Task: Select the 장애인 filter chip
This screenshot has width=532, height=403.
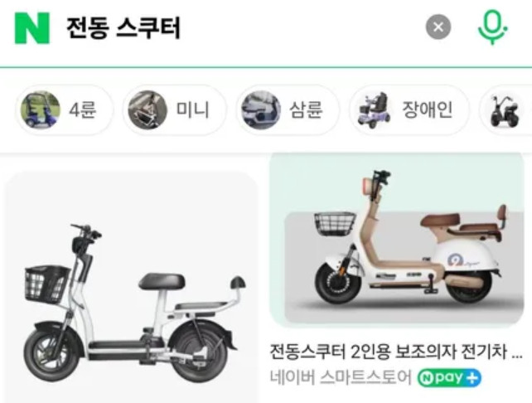Action: coord(409,109)
